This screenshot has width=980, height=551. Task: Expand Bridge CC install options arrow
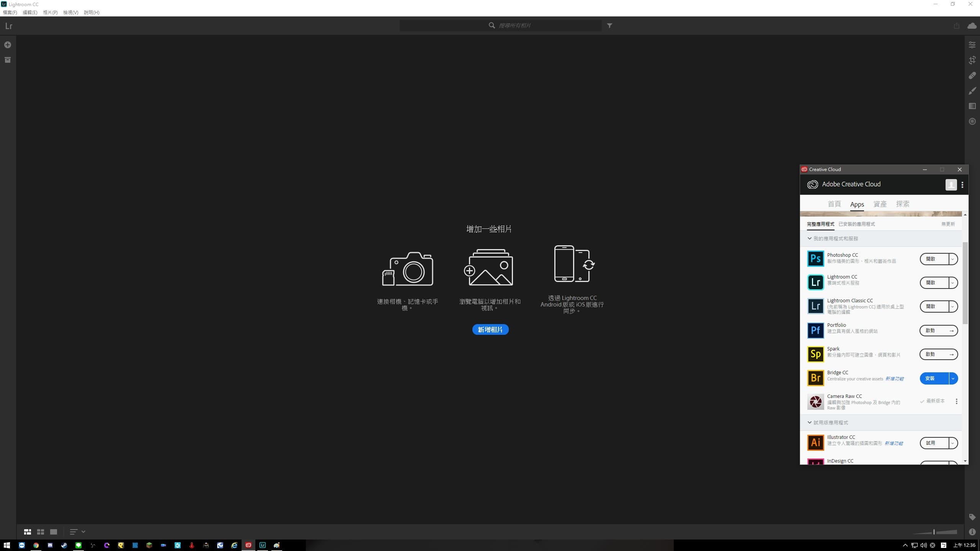[x=953, y=378]
